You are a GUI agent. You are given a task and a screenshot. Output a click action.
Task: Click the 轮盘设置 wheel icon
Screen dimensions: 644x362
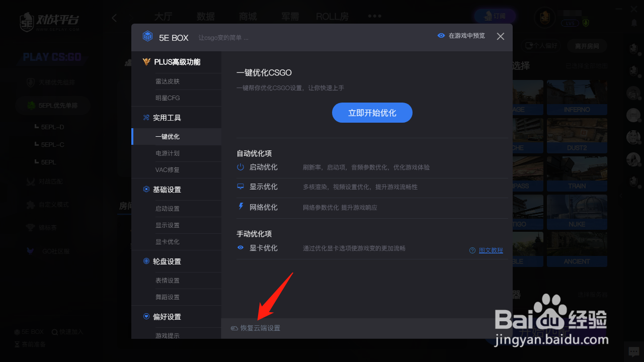pyautogui.click(x=146, y=261)
